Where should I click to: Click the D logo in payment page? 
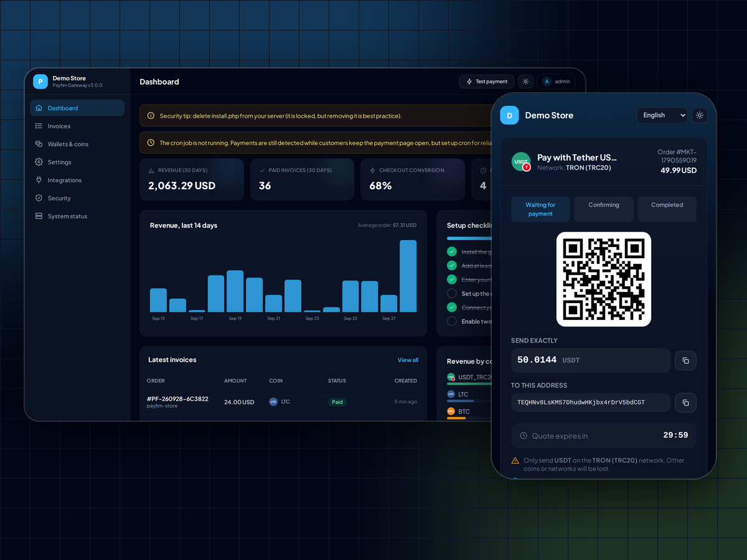click(509, 115)
